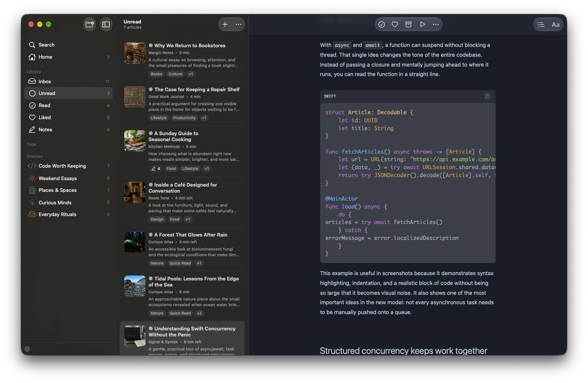The height and width of the screenshot is (383, 588).
Task: Mark the article as read
Action: 382,24
